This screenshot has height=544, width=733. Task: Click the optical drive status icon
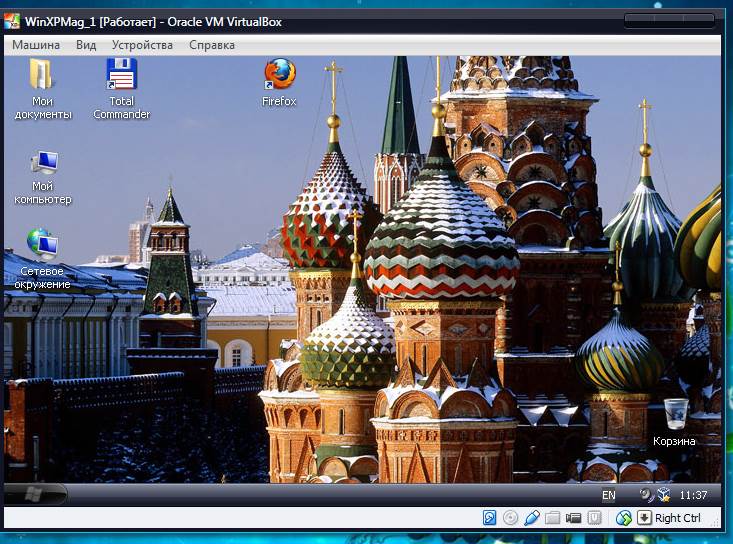click(510, 518)
